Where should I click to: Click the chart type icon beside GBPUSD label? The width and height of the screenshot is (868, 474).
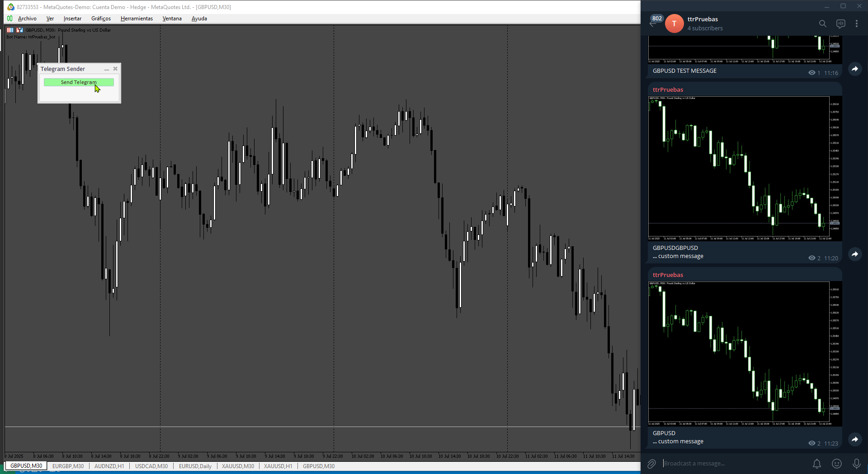19,30
